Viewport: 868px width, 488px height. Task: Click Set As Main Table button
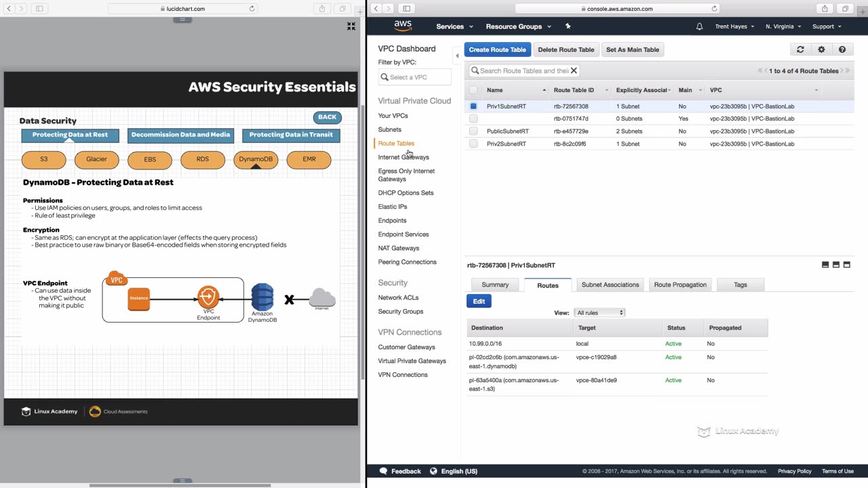[633, 49]
